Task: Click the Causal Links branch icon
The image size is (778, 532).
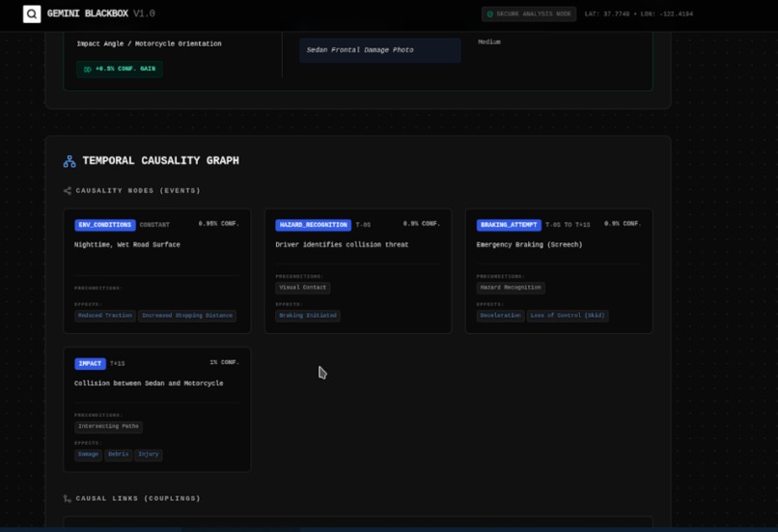Action: tap(68, 498)
